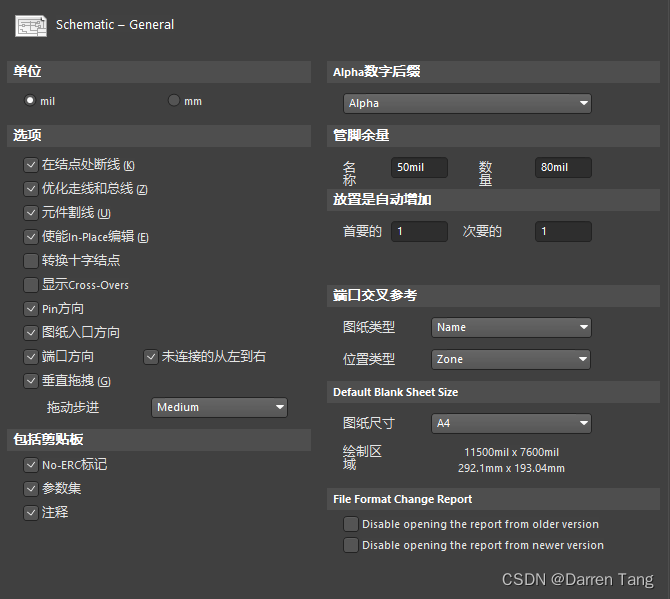Open the 拖动步进 Medium dropdown

tap(219, 407)
